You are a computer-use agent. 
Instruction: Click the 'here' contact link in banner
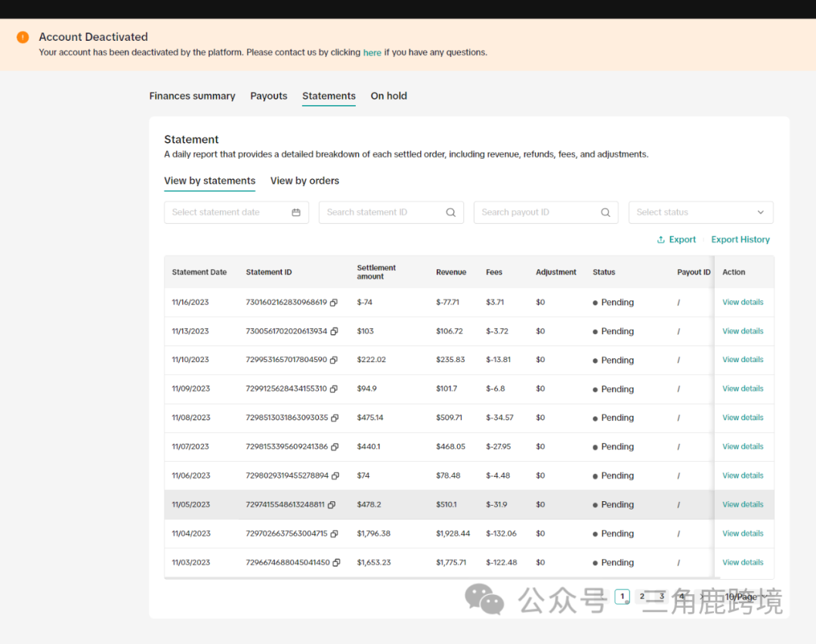[x=372, y=53]
